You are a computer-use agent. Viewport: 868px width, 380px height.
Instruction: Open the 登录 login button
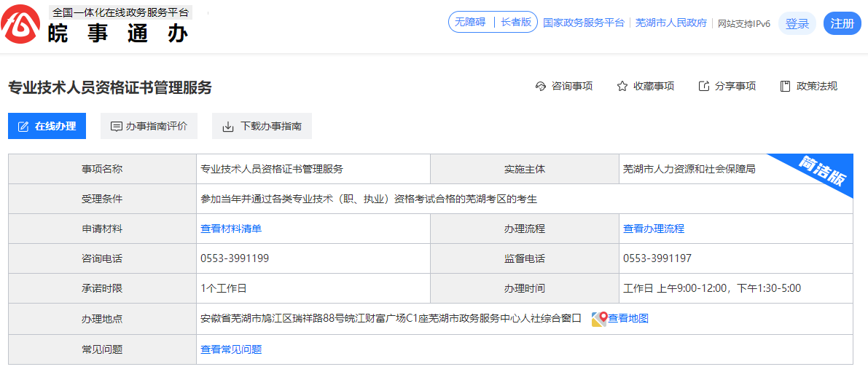coord(797,23)
